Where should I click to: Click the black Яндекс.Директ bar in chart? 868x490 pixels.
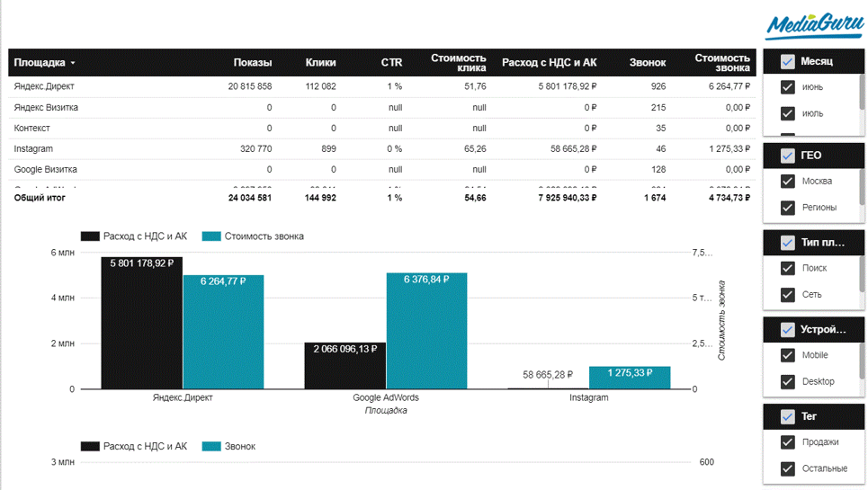tap(142, 324)
